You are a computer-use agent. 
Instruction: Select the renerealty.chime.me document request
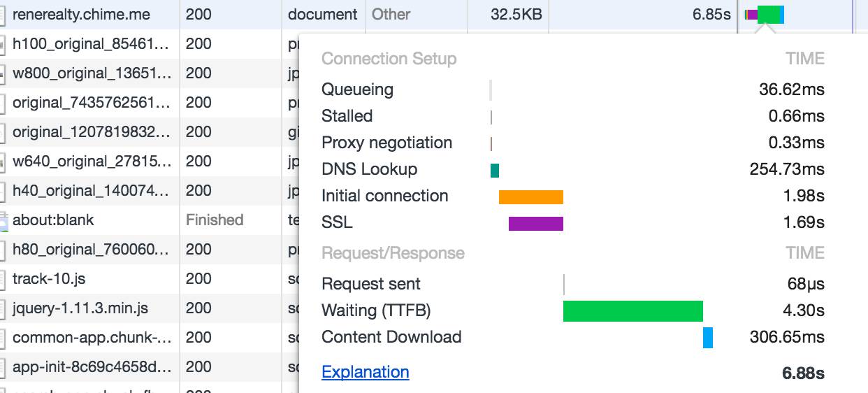pos(81,14)
